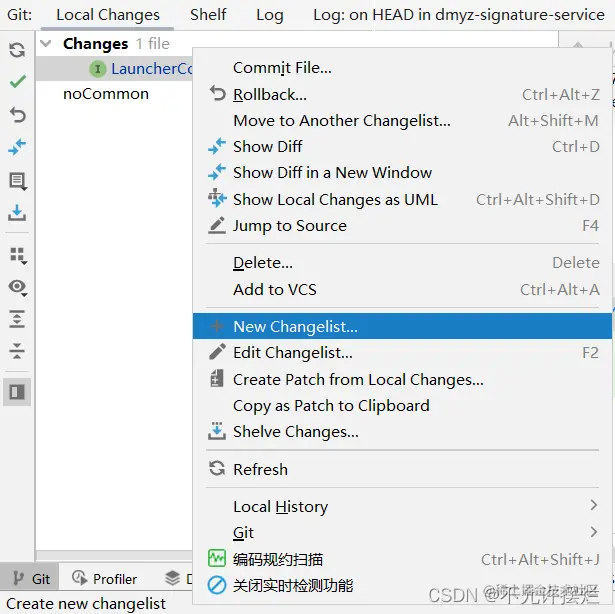This screenshot has width=615, height=614.
Task: Collapse the Changes tree node
Action: pos(46,44)
